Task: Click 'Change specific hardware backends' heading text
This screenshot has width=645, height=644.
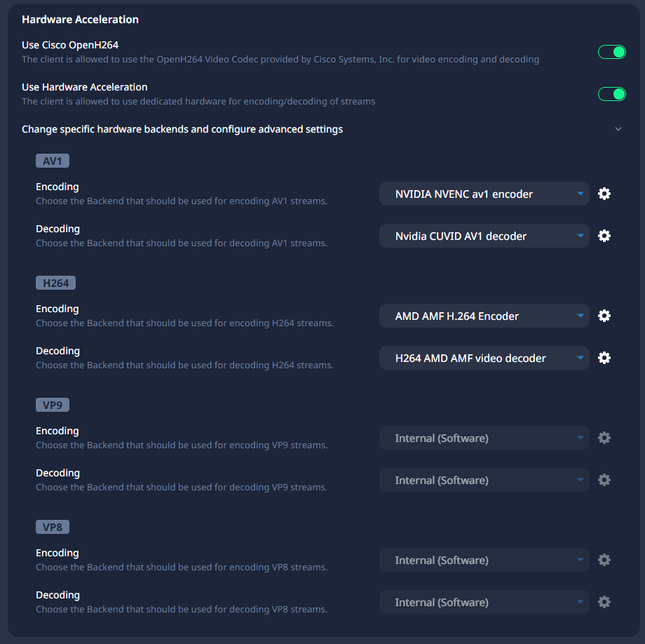Action: (x=182, y=129)
